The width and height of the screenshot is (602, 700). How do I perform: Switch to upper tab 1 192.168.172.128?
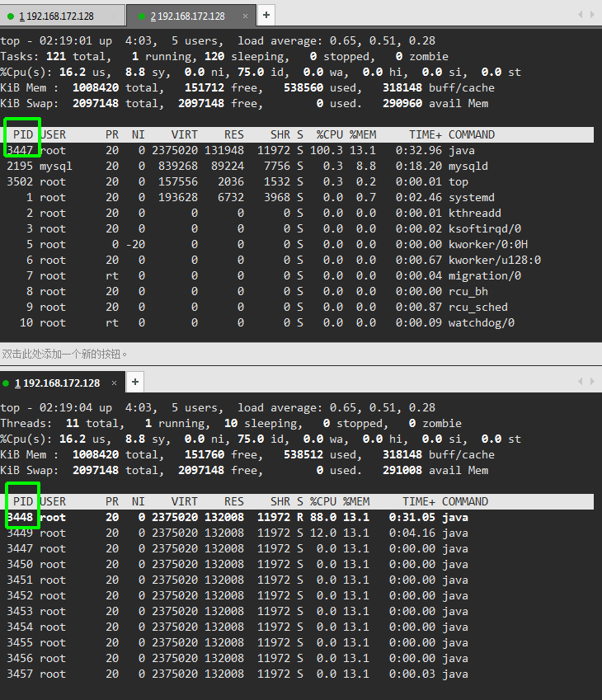pyautogui.click(x=62, y=16)
